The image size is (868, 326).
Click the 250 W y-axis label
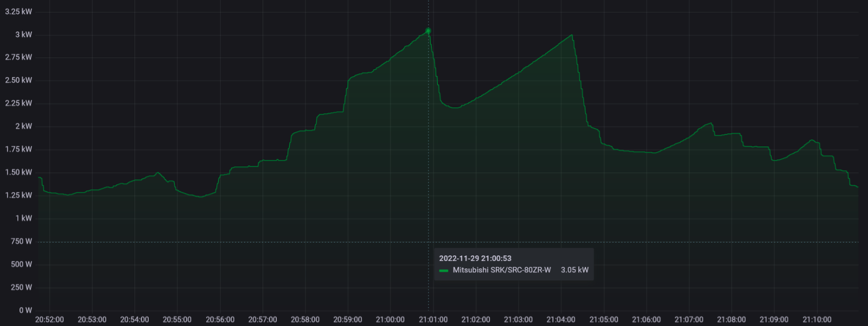pos(21,287)
